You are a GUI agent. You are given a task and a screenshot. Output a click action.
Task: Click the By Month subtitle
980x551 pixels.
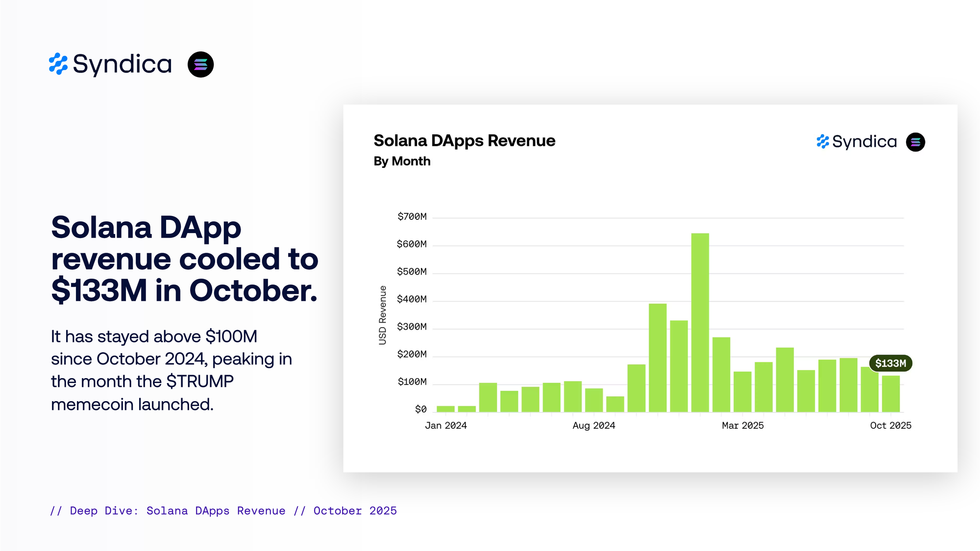(402, 161)
